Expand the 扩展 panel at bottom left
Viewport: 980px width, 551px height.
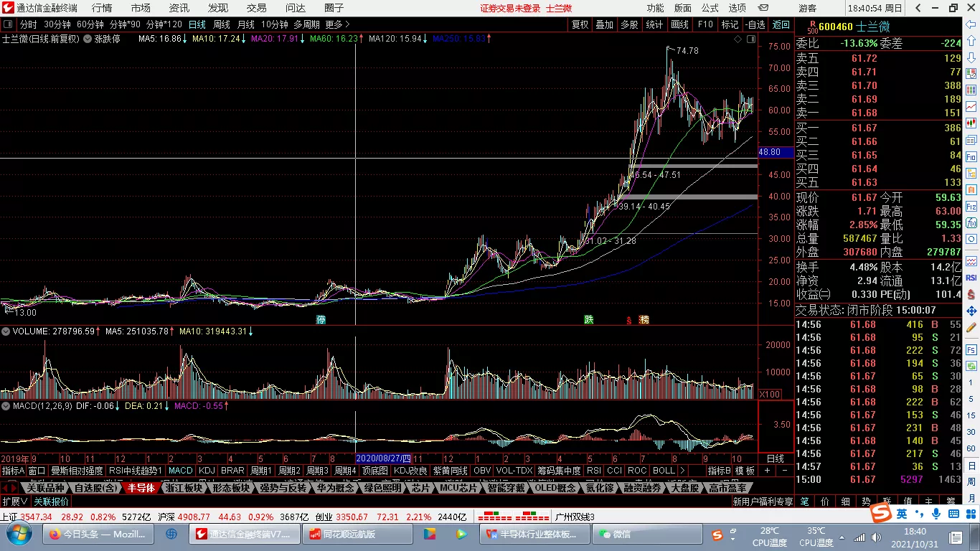(14, 501)
